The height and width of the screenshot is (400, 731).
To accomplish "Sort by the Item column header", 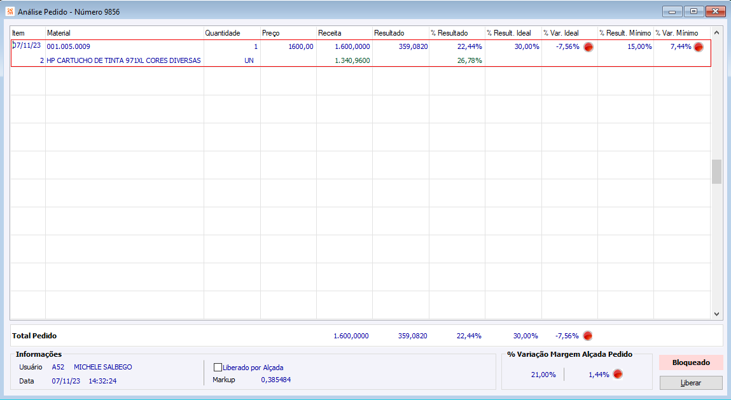I will pyautogui.click(x=28, y=33).
